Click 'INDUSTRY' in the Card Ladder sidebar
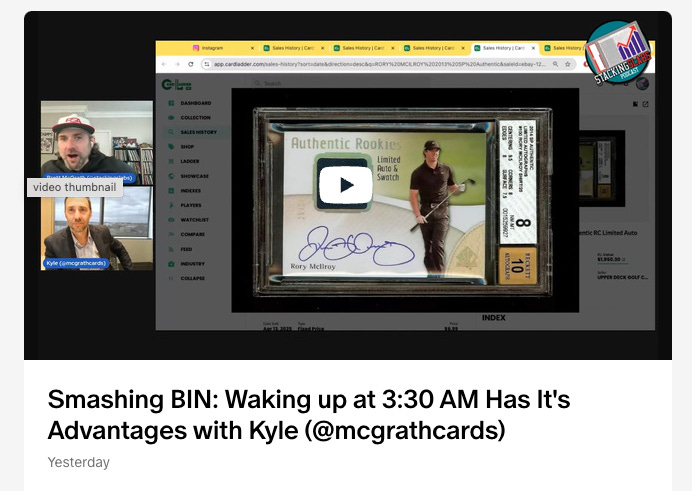 click(x=192, y=264)
